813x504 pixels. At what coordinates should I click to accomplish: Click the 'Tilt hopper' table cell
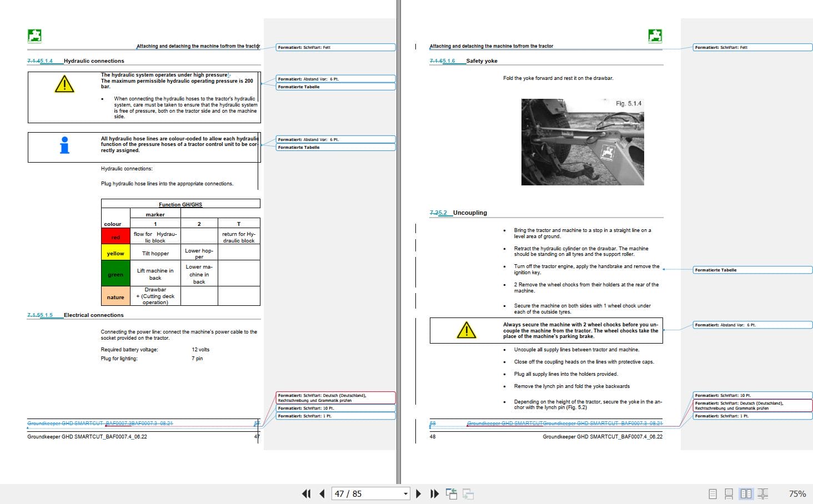[155, 253]
